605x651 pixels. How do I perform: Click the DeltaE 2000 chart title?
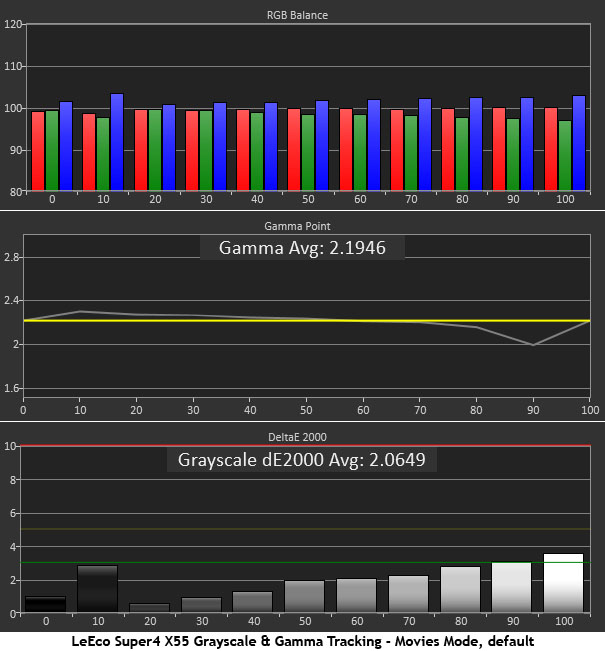(x=302, y=436)
